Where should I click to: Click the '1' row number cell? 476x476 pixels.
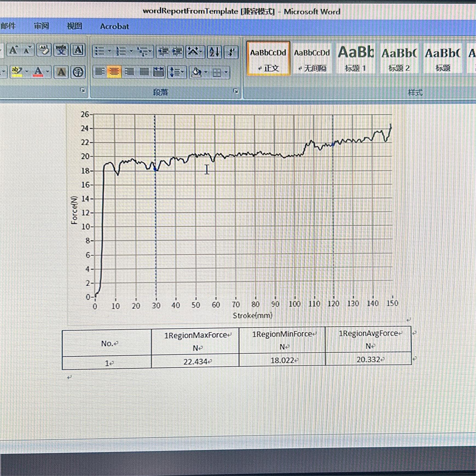pos(107,363)
